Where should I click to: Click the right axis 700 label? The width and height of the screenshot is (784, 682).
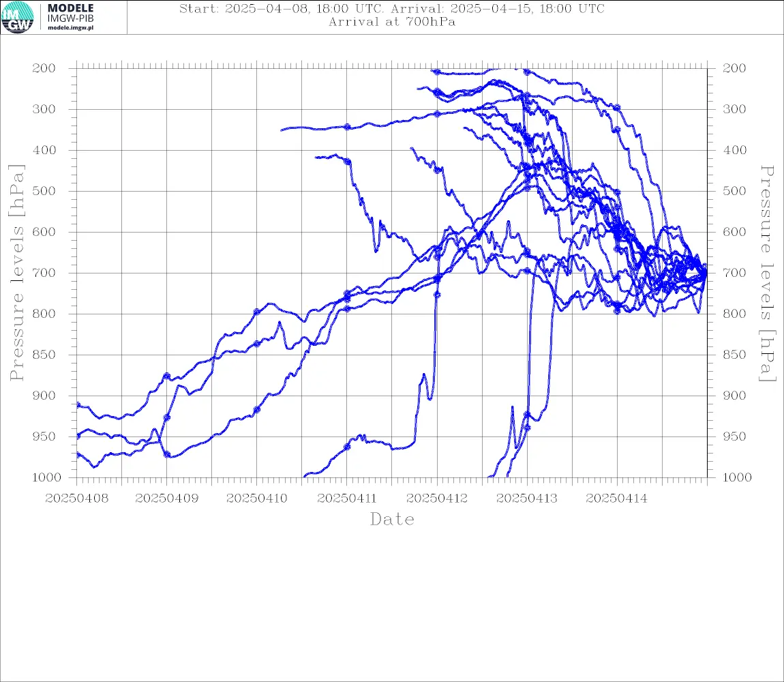tap(734, 273)
